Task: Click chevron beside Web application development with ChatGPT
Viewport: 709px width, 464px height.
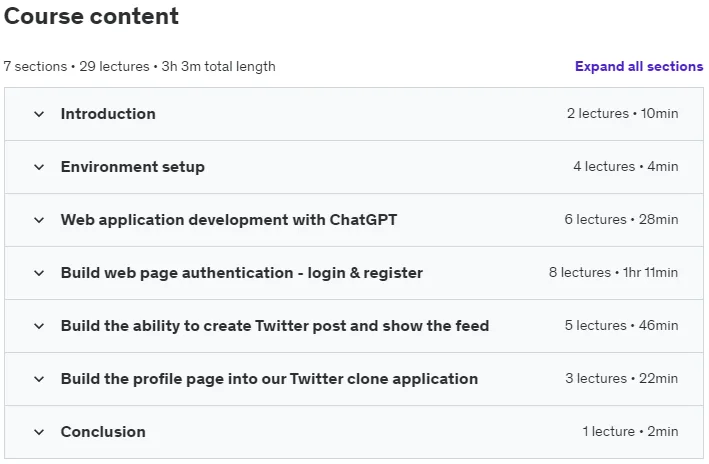Action: 39,220
